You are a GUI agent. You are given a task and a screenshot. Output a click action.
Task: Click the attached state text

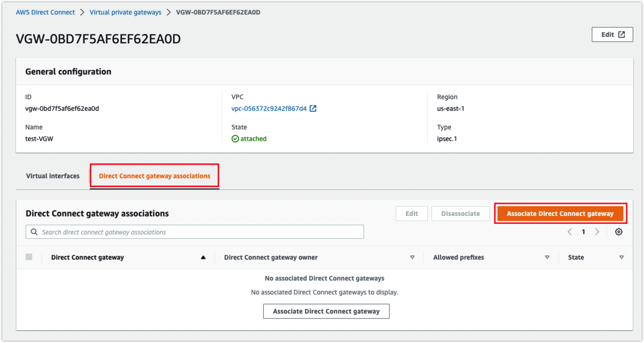click(253, 139)
